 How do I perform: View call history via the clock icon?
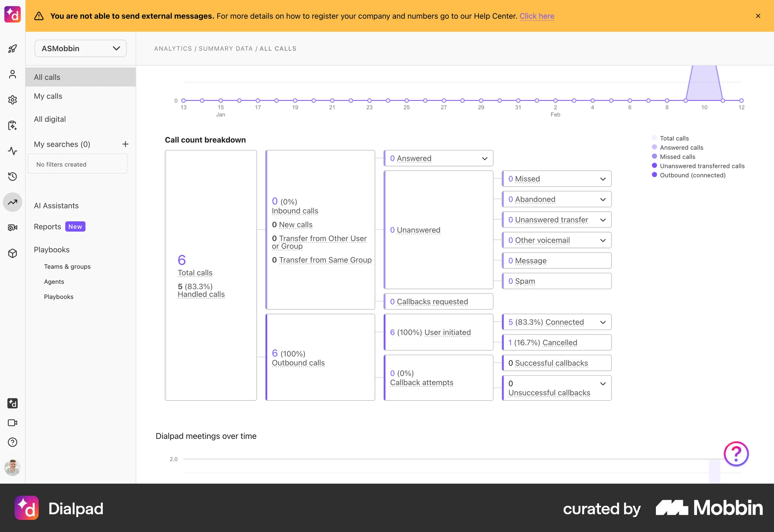click(x=12, y=177)
